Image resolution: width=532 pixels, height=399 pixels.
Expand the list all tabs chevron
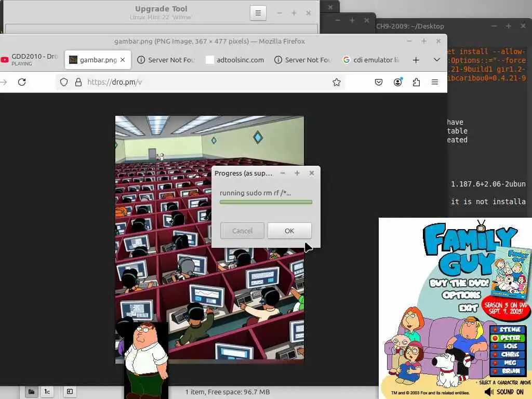pyautogui.click(x=436, y=60)
